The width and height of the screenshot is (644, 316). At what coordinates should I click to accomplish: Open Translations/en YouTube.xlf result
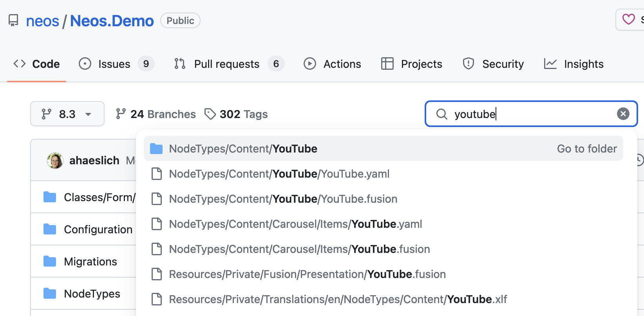pos(384,299)
